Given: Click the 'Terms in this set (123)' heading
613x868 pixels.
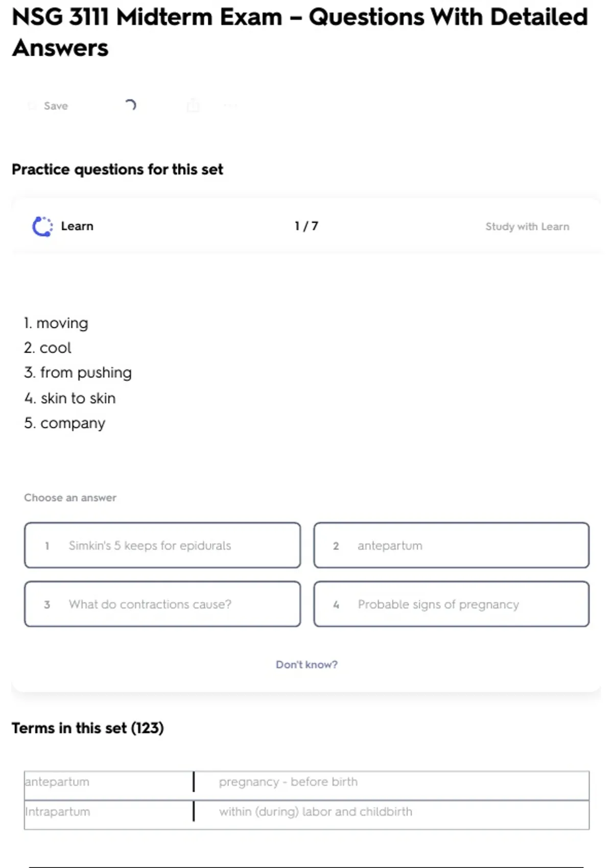Looking at the screenshot, I should 88,728.
